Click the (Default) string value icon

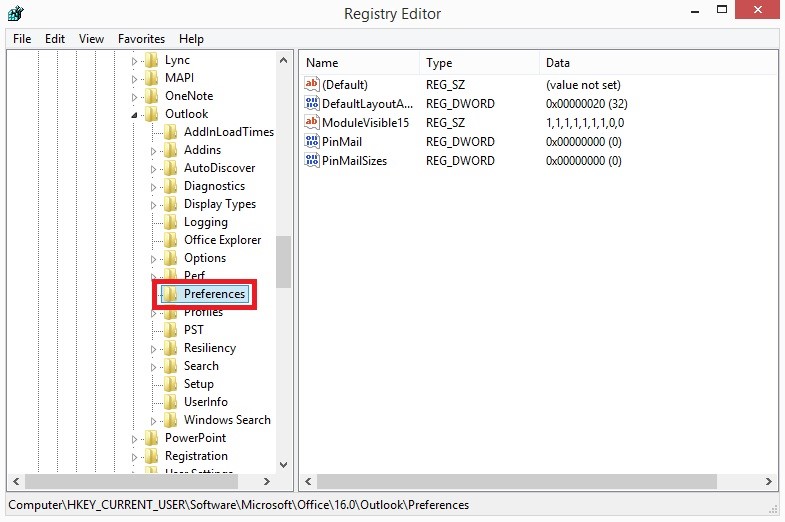312,84
